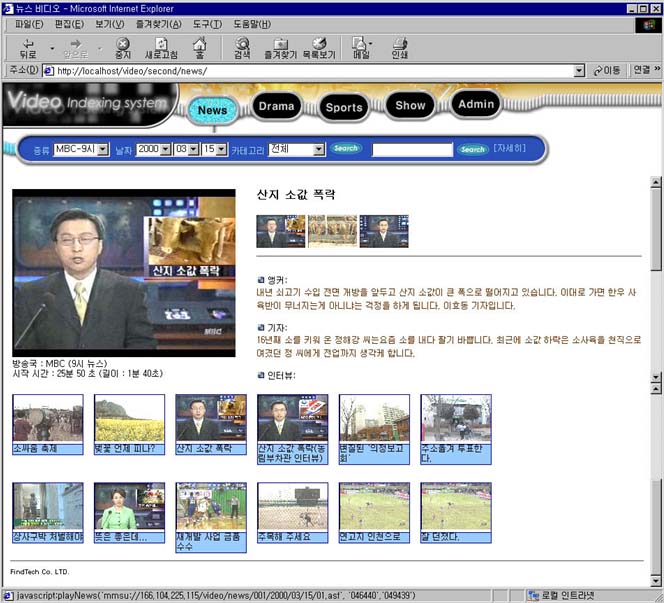Select the Sports tab

click(x=344, y=107)
